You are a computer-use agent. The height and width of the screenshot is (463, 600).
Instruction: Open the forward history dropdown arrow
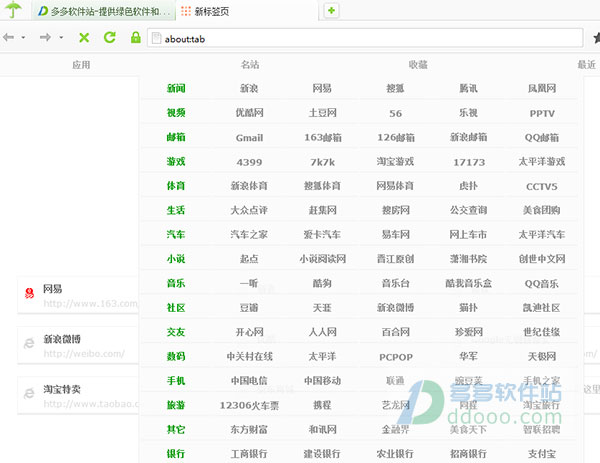61,37
